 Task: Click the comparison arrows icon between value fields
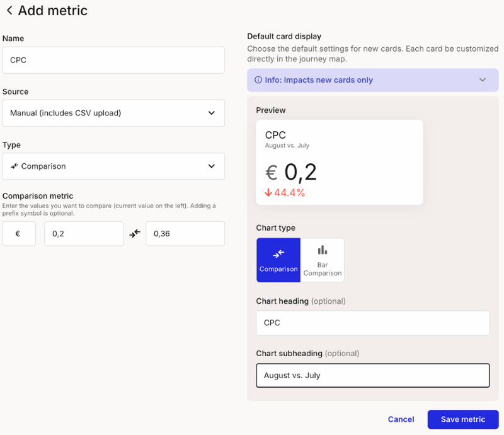tap(135, 233)
